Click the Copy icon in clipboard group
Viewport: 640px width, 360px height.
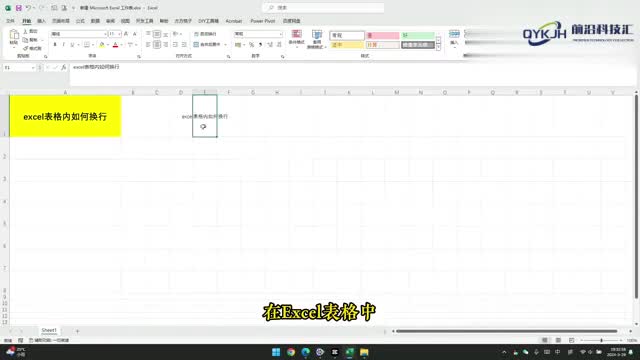[x=25, y=40]
